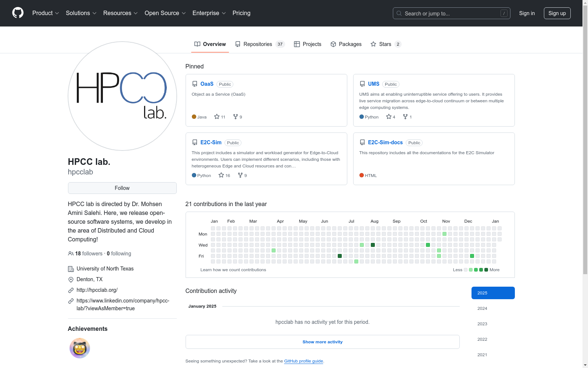Switch to the Repositories tab
Screen dimensions: 588x368
[260, 44]
